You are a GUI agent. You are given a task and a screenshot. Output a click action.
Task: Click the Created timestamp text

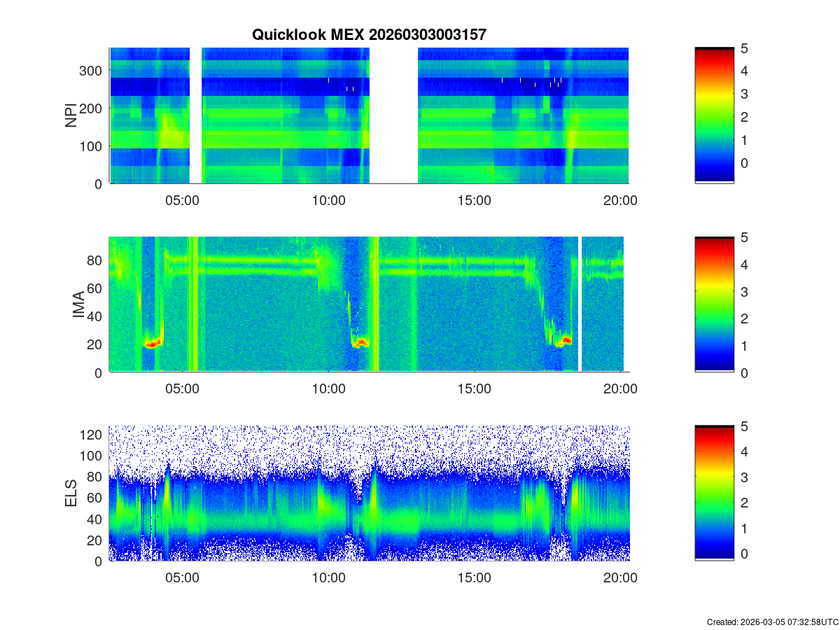772,622
